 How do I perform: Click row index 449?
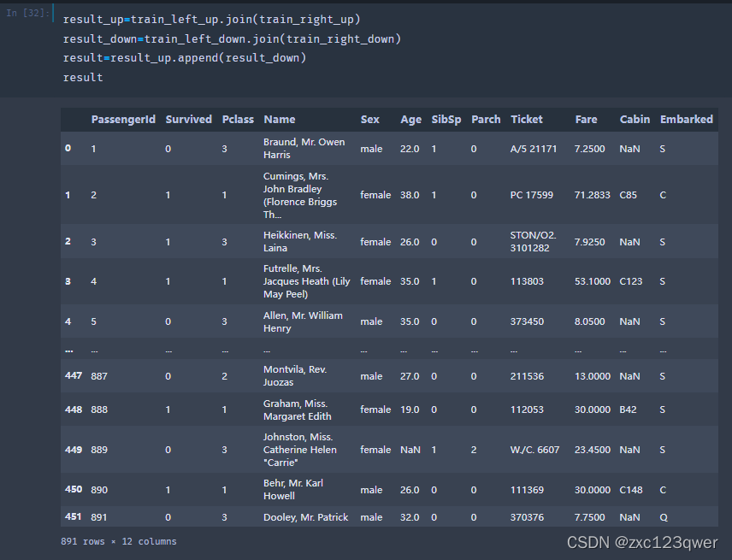[x=74, y=450]
